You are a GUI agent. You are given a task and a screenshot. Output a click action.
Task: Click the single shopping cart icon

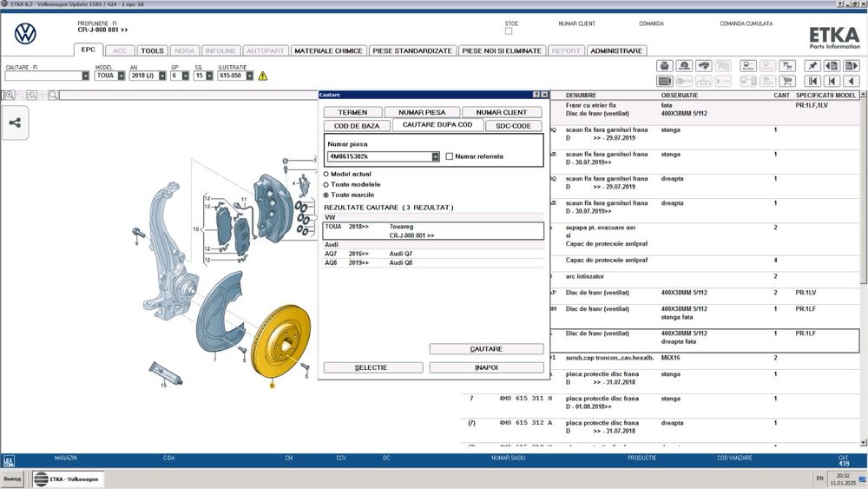(x=786, y=81)
